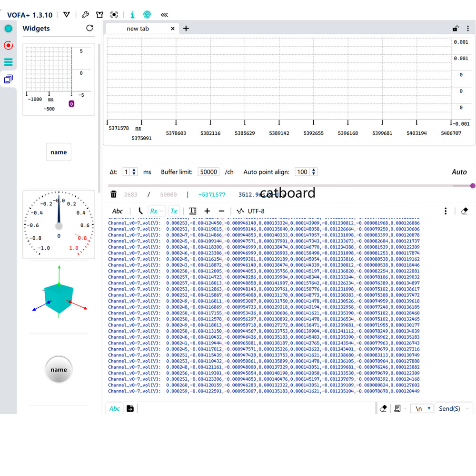Click the red record icon in left sidebar
Screen dimensions: 476x476
point(8,45)
